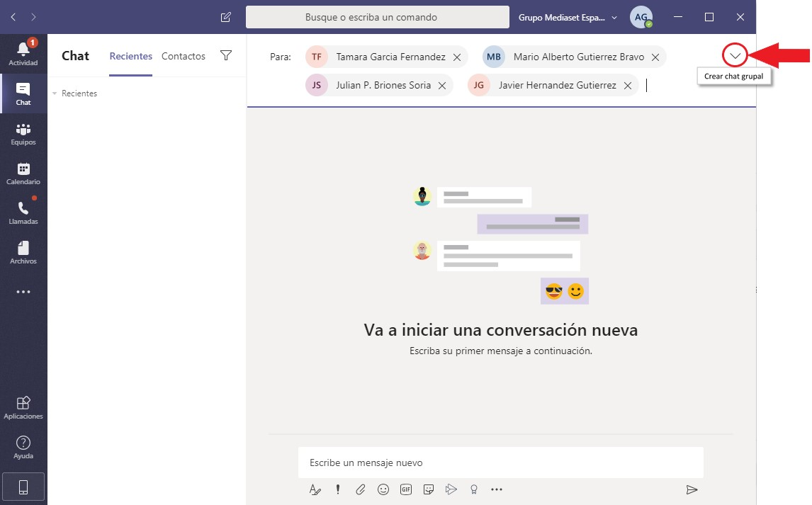Image resolution: width=812 pixels, height=505 pixels.
Task: Open the emoji picker
Action: (x=383, y=489)
